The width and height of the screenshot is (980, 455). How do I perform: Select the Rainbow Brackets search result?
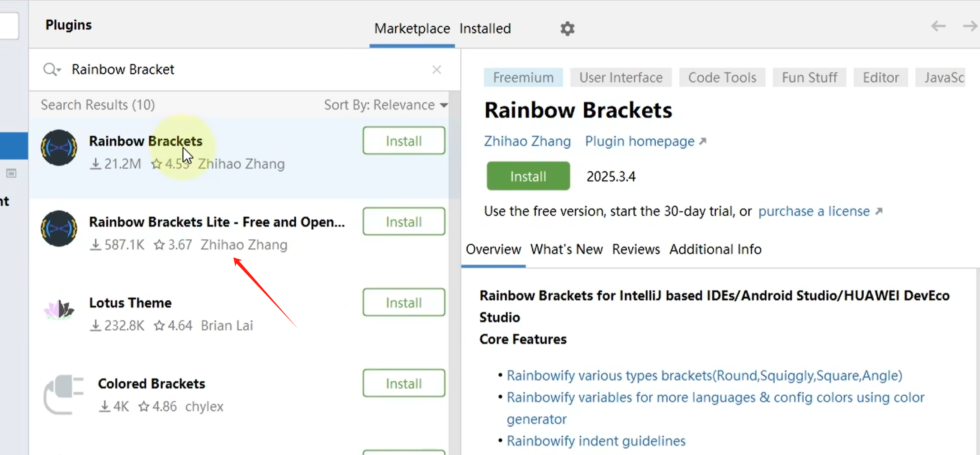tap(240, 158)
